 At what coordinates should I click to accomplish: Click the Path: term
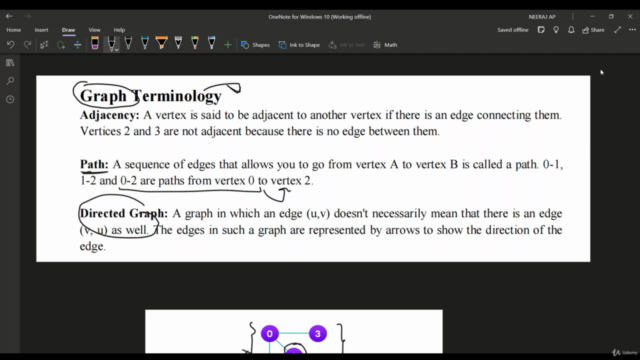click(x=94, y=164)
